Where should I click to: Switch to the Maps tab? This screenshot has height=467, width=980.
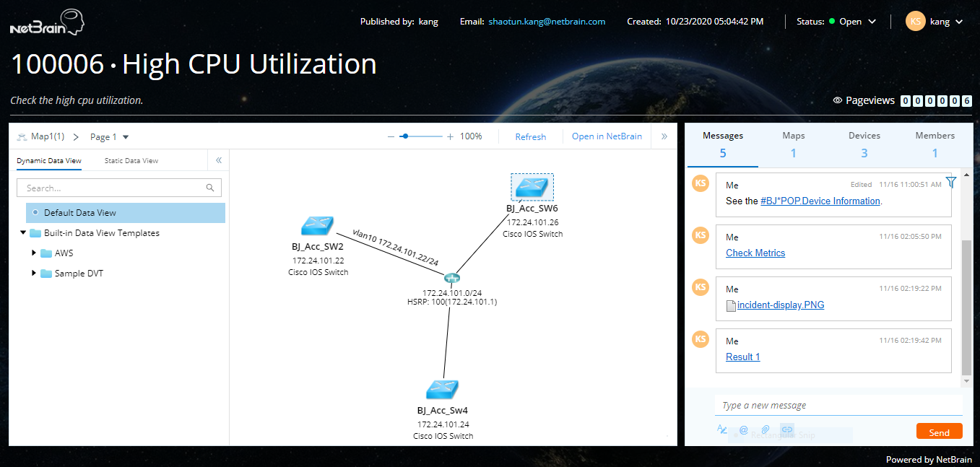[794, 144]
